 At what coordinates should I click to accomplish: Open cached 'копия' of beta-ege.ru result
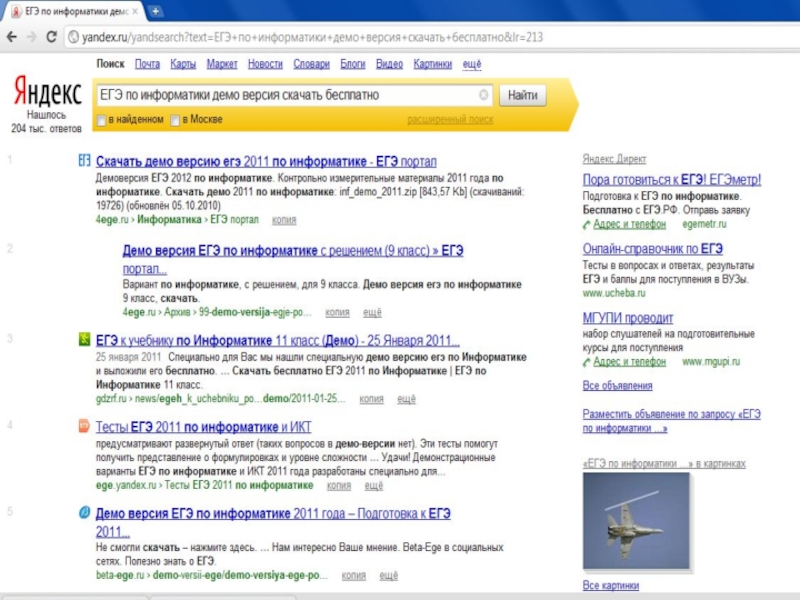pos(354,576)
